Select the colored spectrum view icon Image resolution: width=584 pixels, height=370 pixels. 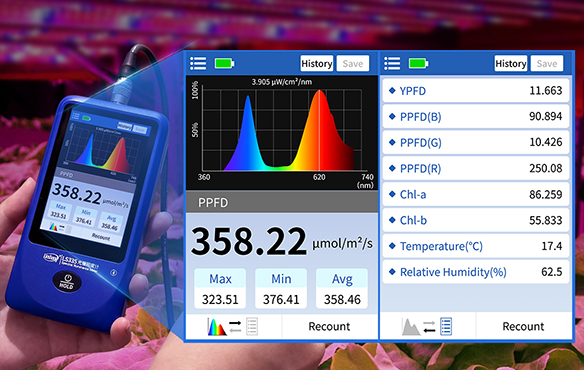[x=216, y=327]
